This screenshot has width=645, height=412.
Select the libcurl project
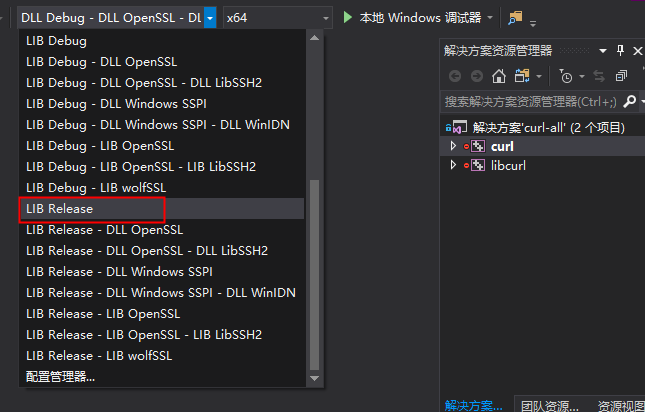pyautogui.click(x=508, y=166)
